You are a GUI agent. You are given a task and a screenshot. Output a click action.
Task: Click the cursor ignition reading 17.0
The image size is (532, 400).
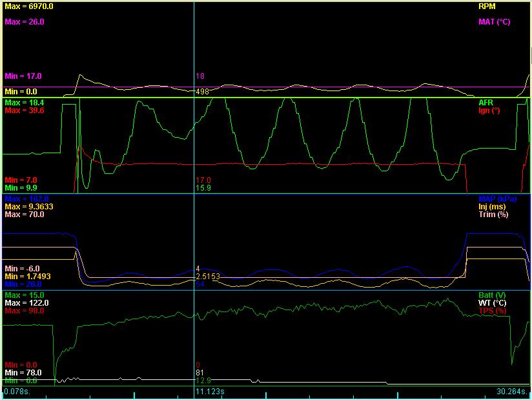click(x=203, y=180)
